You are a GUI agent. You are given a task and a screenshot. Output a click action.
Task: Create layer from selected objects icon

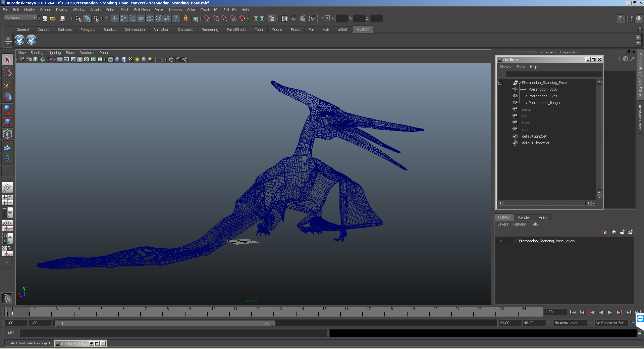click(x=630, y=232)
